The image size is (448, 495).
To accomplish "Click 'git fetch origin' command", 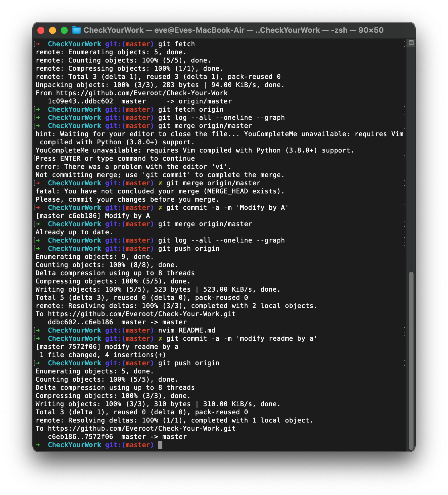I will click(191, 109).
